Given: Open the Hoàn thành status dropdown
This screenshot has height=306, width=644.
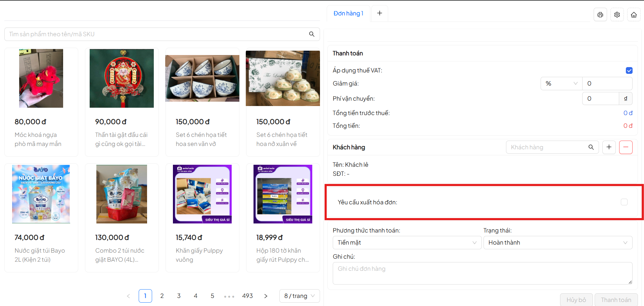Looking at the screenshot, I should pos(557,243).
